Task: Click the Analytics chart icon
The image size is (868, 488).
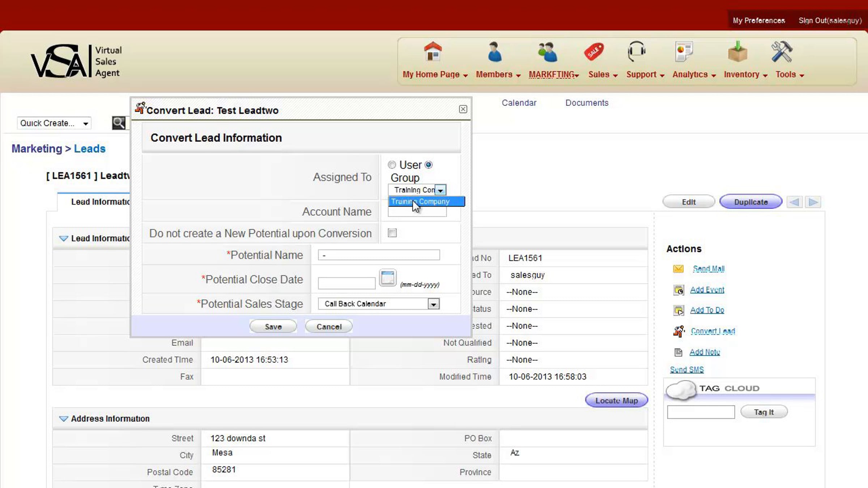Action: [683, 52]
